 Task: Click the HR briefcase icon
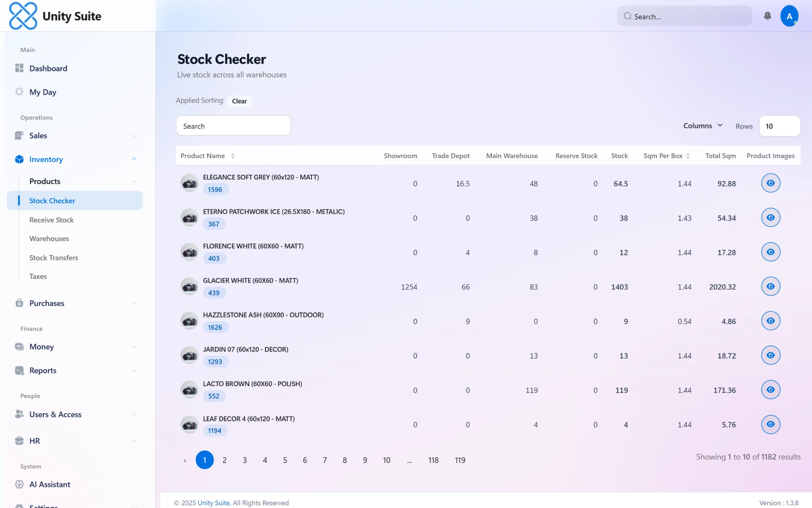point(19,441)
